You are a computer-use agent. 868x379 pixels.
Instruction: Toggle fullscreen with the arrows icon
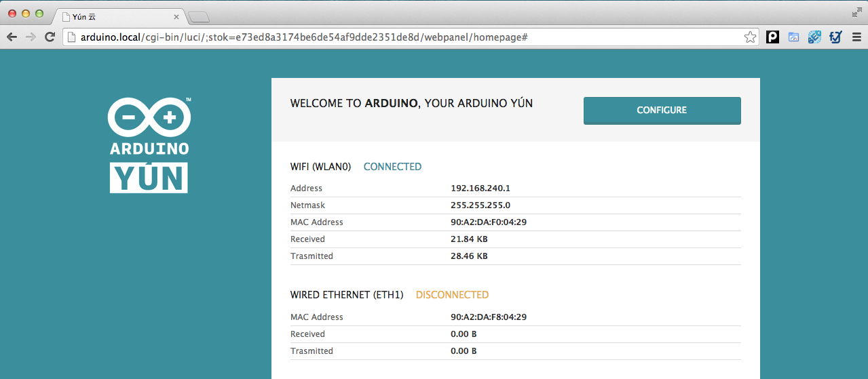(857, 12)
